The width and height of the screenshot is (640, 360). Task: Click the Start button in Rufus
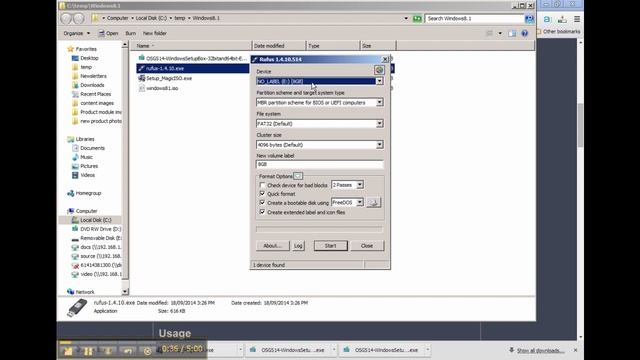coord(331,246)
